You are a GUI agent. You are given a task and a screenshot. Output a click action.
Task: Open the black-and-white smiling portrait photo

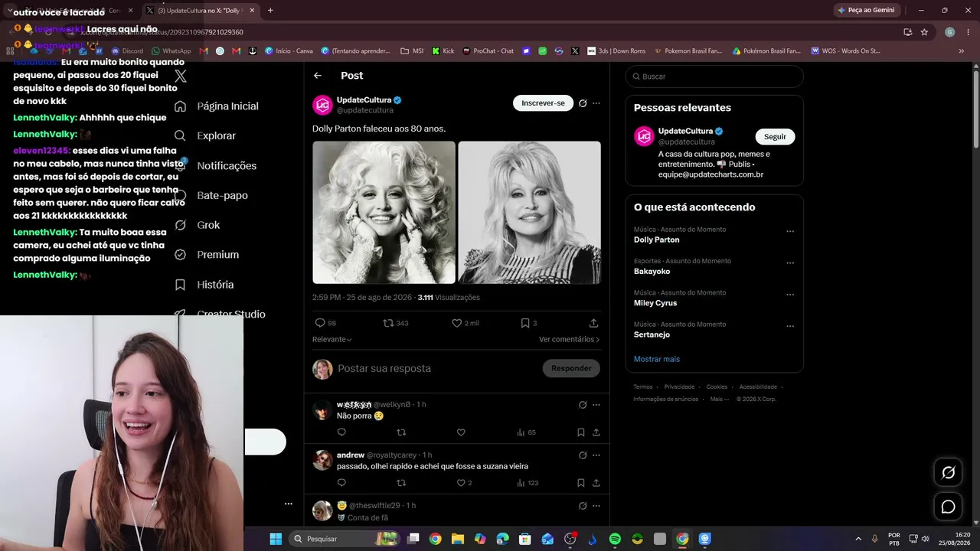coord(384,212)
